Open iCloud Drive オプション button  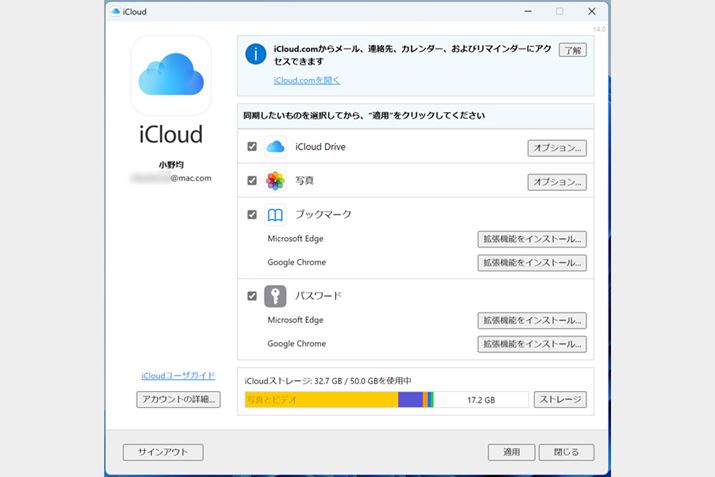point(557,148)
